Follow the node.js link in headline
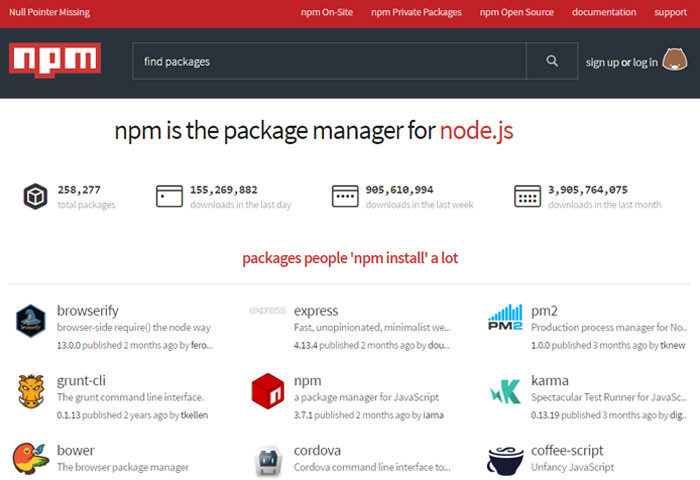The image size is (700, 480). pyautogui.click(x=476, y=131)
